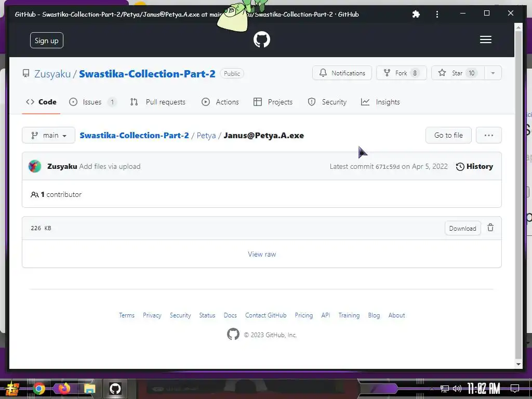Open the Terms footer link
Screen dimensions: 532x399
(127, 315)
